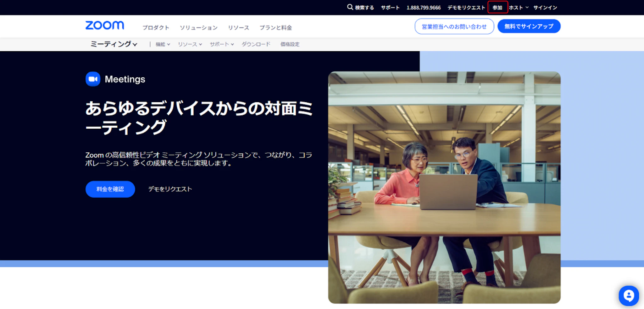Screen dimensions: 644x309
Task: Click the 料金を確認 button
Action: point(110,189)
